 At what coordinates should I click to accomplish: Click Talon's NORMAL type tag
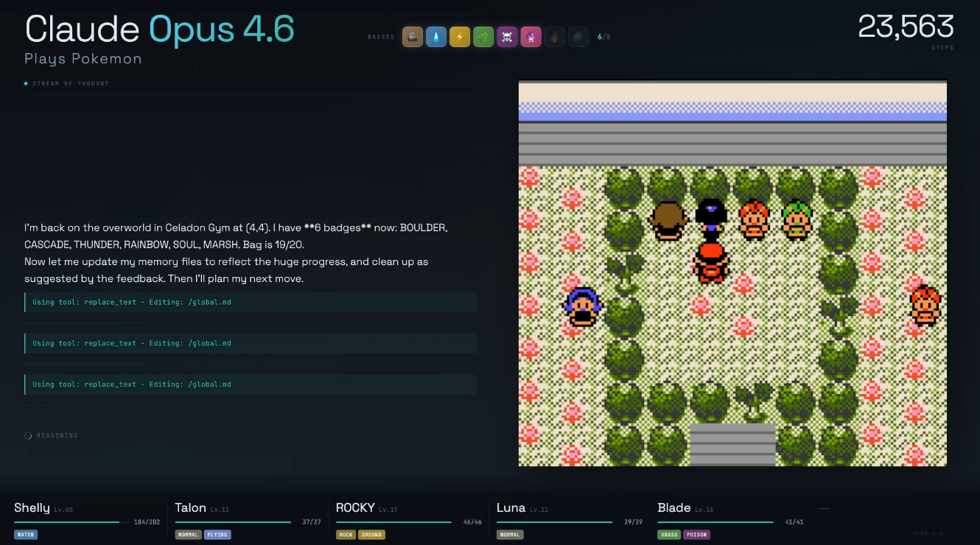pos(188,535)
